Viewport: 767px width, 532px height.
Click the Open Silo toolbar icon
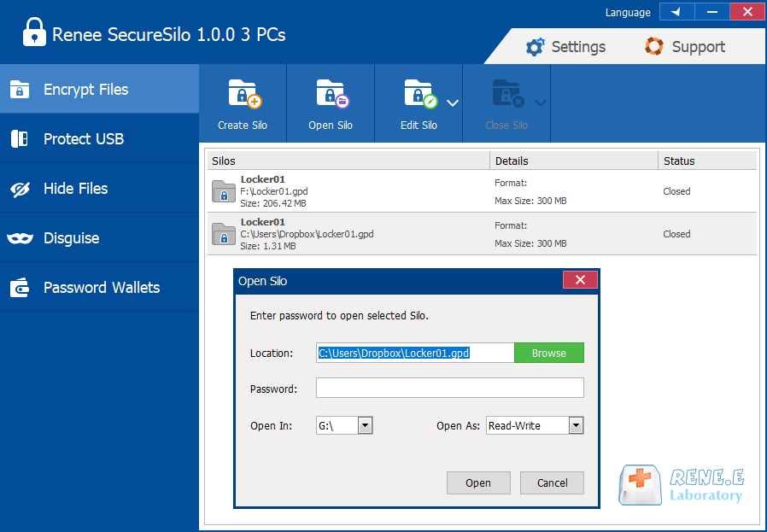[331, 94]
